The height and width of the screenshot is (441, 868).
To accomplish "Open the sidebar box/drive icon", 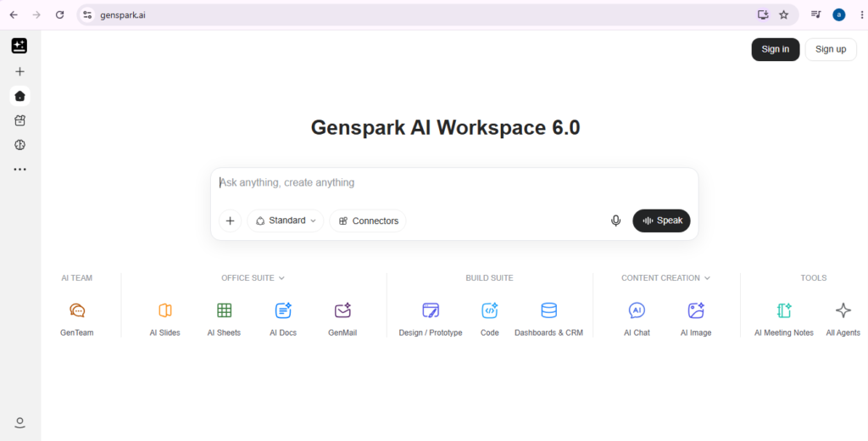I will 20,120.
